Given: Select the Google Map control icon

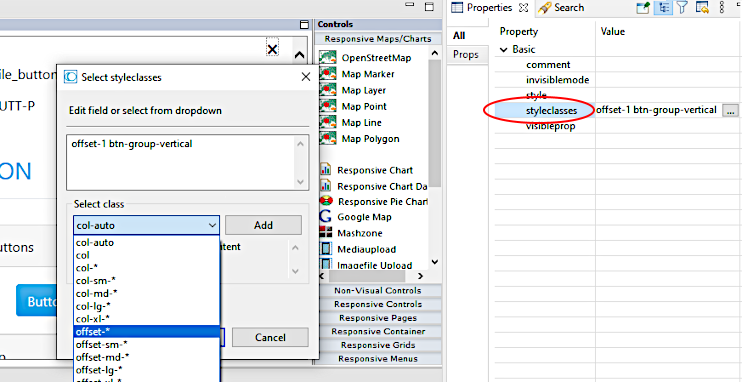Looking at the screenshot, I should (x=326, y=217).
